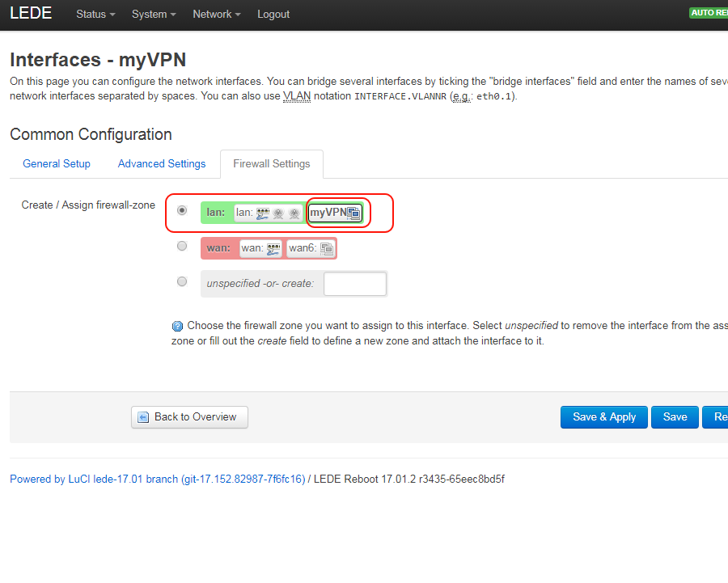This screenshot has height=583, width=728.
Task: Open the System dropdown menu
Action: [154, 15]
